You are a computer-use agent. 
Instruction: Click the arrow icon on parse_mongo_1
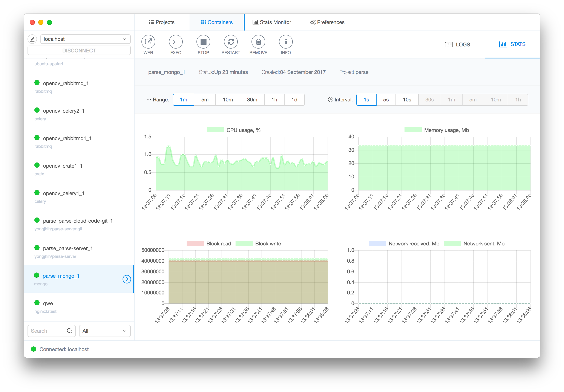127,279
